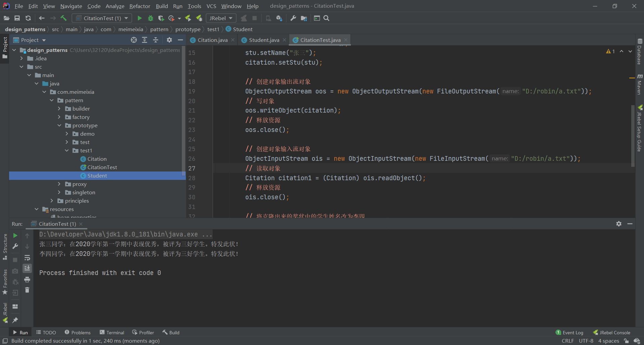Toggle the Project tool window stripe button

pyautogui.click(x=5, y=48)
